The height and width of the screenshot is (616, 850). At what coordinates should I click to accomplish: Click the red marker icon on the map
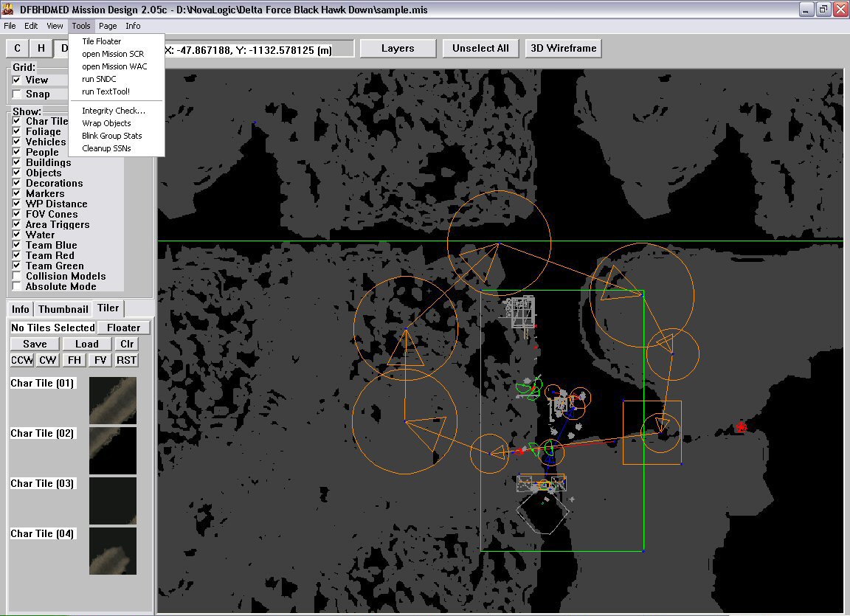[x=741, y=427]
